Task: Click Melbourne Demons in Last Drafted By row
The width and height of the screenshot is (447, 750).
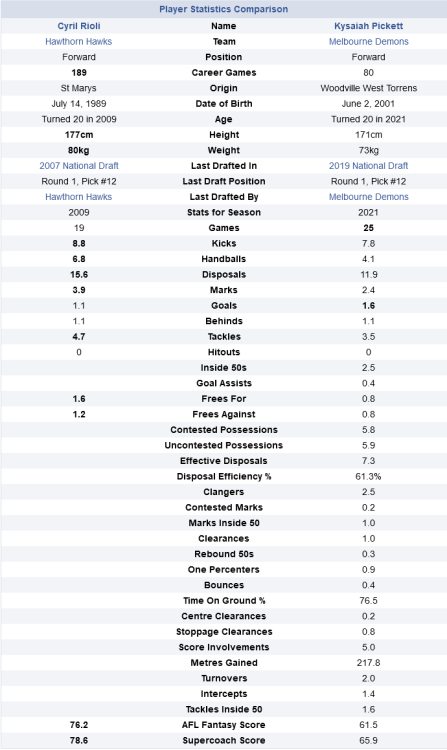Action: click(368, 197)
